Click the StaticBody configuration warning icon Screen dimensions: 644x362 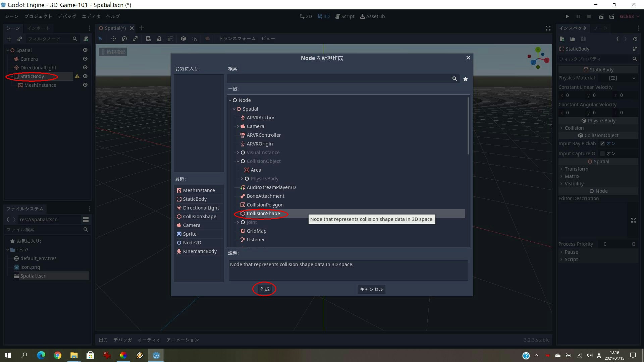[77, 76]
